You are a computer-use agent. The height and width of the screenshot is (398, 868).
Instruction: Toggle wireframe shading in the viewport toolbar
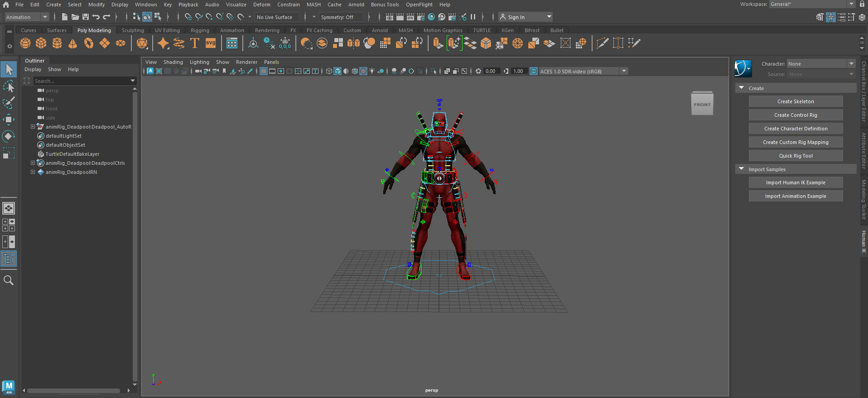coord(329,71)
